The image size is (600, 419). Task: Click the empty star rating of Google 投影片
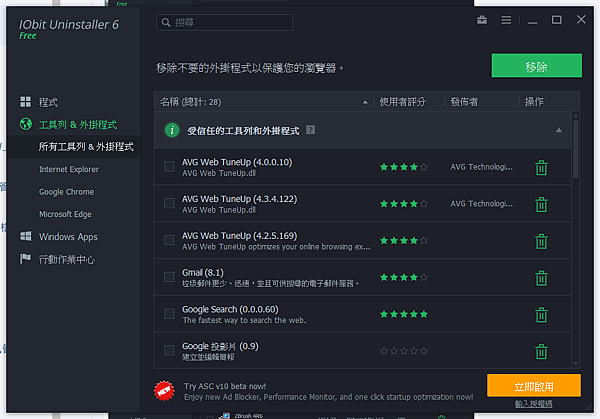pos(404,351)
